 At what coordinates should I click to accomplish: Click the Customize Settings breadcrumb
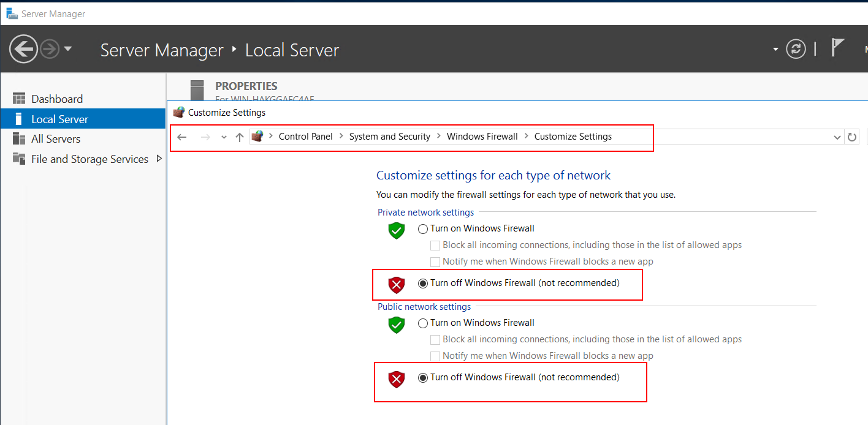tap(573, 137)
